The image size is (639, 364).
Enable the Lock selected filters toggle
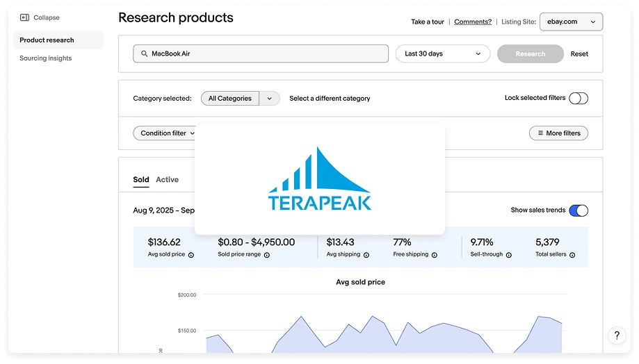[578, 99]
